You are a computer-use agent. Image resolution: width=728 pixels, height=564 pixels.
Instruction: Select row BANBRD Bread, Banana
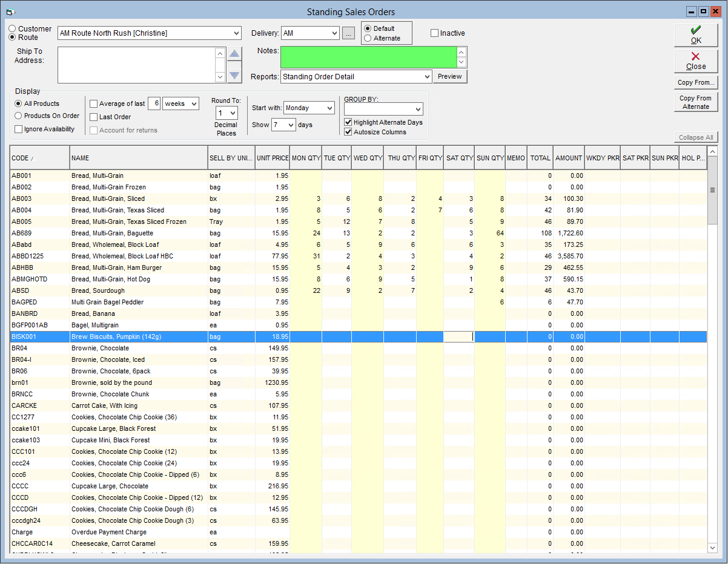[358, 313]
